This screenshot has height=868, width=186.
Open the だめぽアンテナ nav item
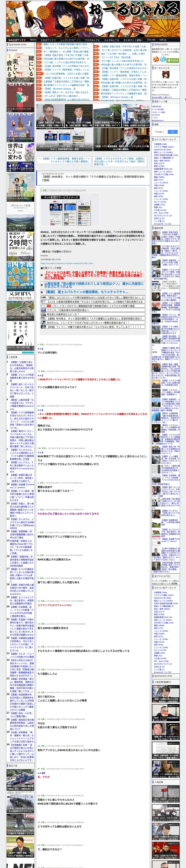[x=48, y=40]
